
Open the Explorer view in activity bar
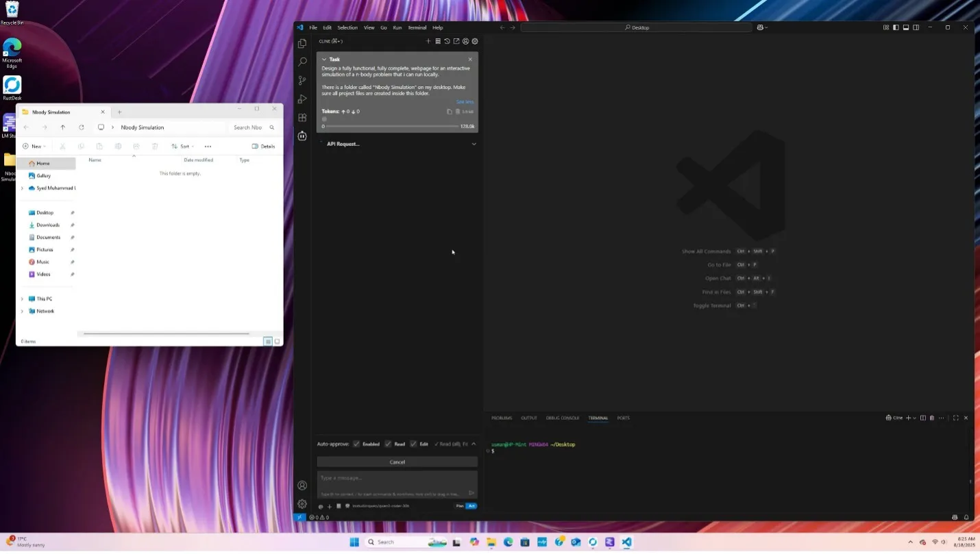pos(302,44)
